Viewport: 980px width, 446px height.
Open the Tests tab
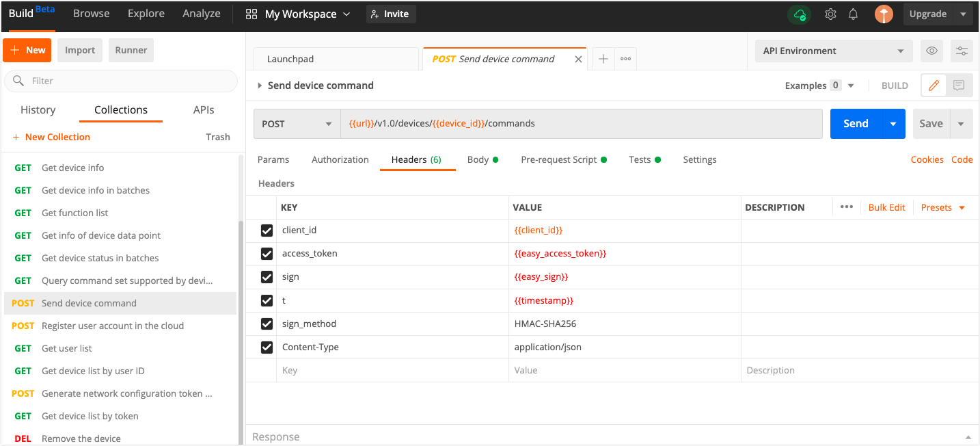tap(644, 159)
